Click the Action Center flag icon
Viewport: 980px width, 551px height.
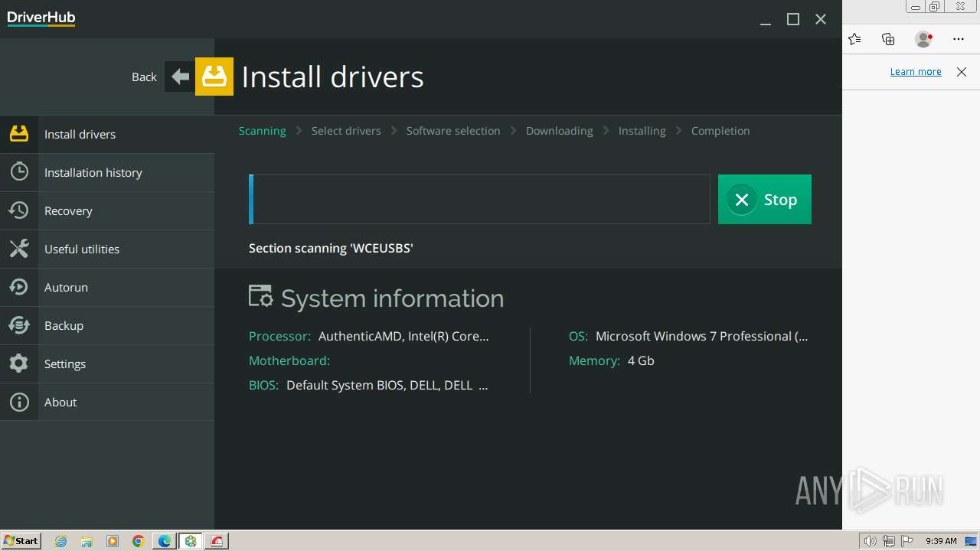(x=906, y=541)
